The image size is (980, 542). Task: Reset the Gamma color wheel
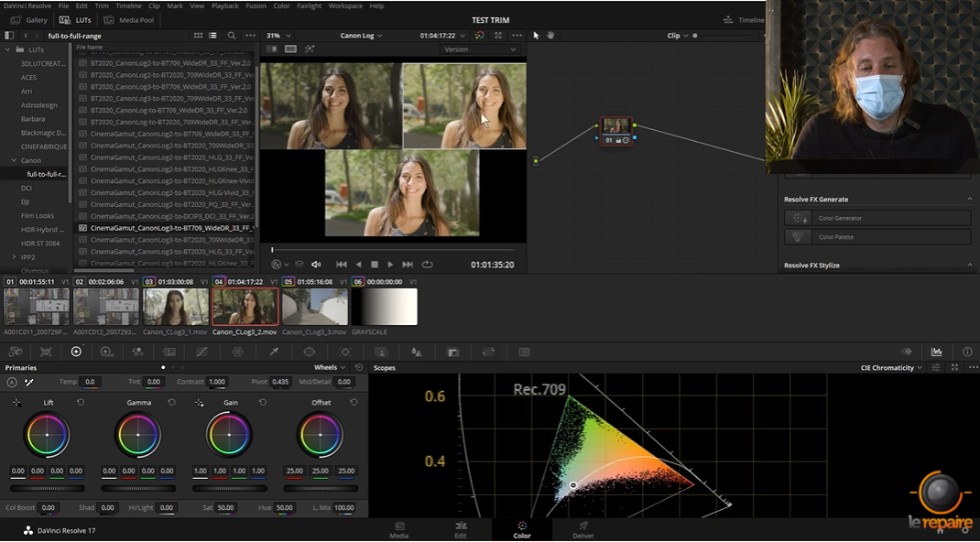coord(171,403)
